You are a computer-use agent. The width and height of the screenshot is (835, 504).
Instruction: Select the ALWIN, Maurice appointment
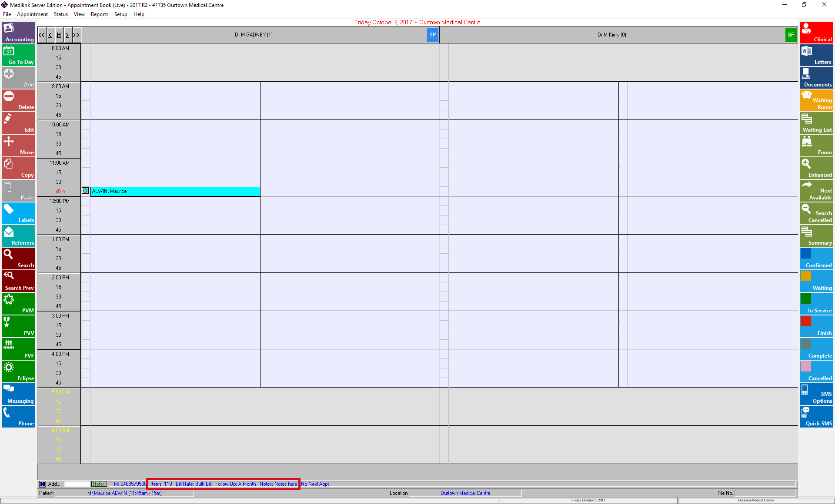point(175,191)
